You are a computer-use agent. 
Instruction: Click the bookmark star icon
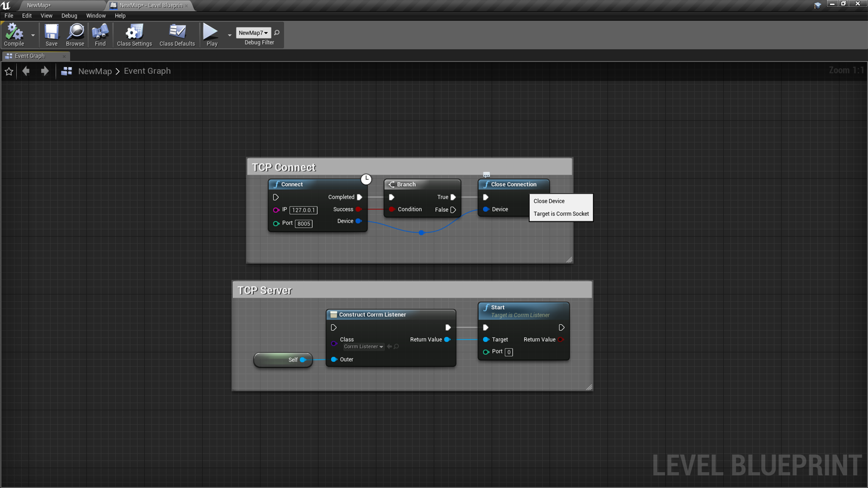point(9,71)
